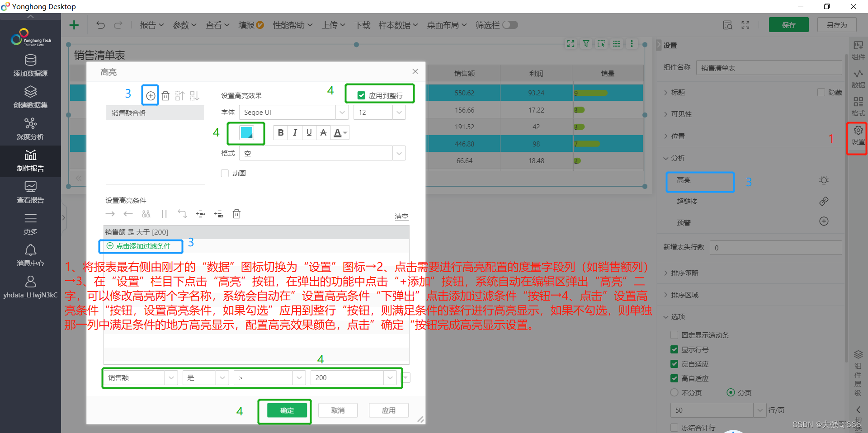
Task: Toggle the 筛选栏 switch
Action: pyautogui.click(x=510, y=25)
